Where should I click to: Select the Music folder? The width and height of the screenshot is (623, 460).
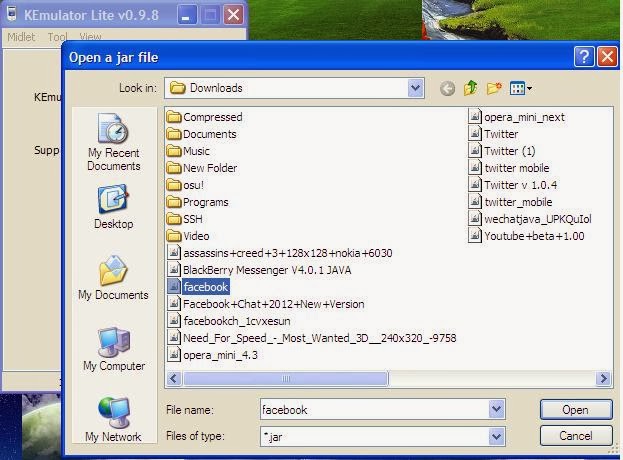tap(188, 151)
